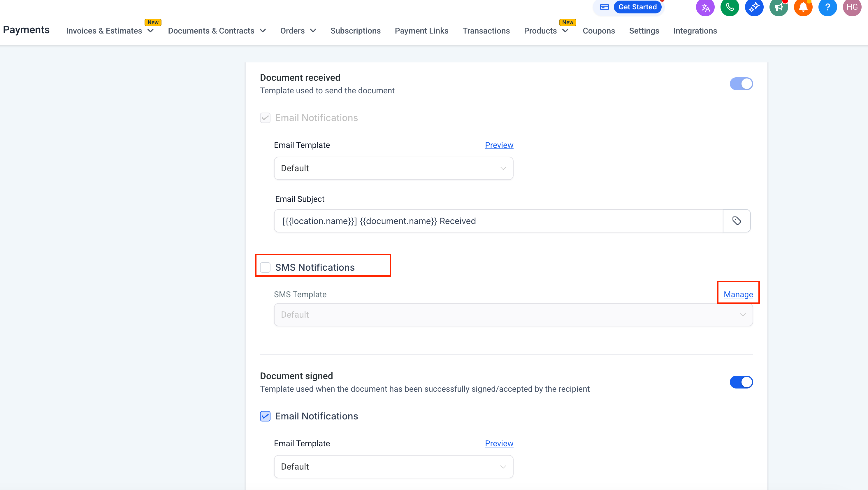Open the HG user avatar
This screenshot has width=868, height=490.
(852, 7)
